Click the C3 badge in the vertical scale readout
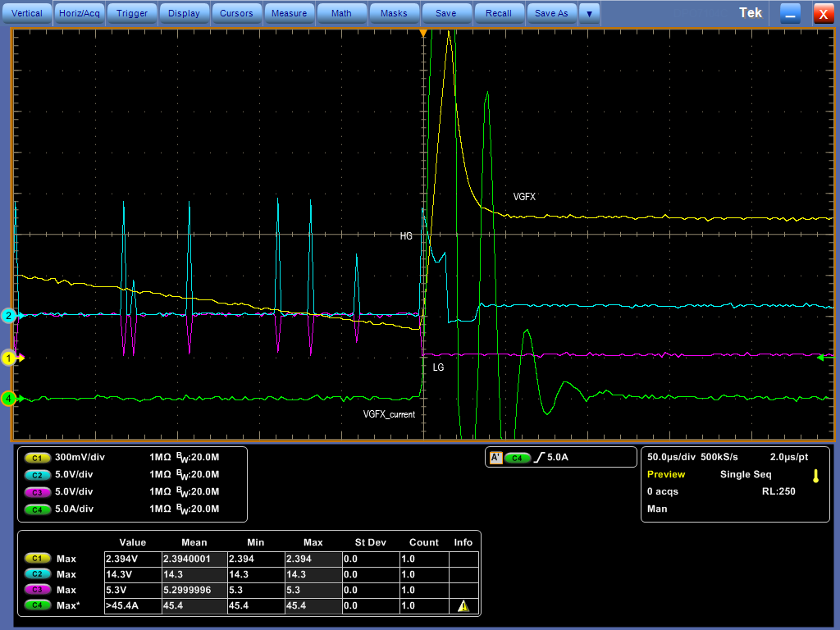 coord(38,492)
